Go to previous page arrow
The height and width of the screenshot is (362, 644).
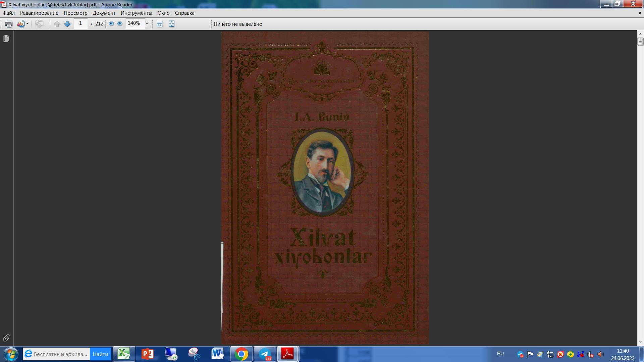click(x=57, y=24)
